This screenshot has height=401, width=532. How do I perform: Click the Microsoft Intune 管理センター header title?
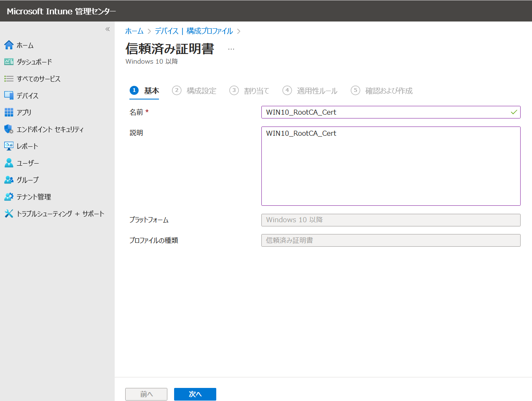click(x=61, y=11)
